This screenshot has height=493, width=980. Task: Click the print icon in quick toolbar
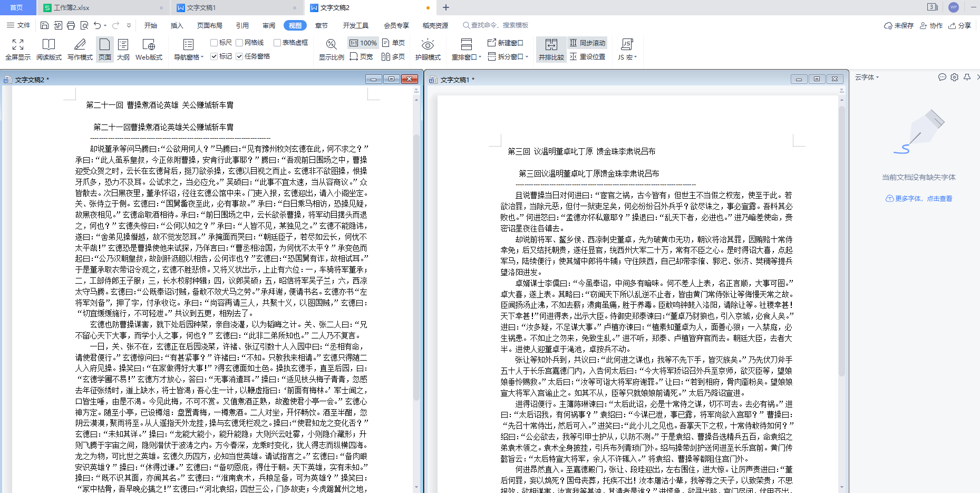(71, 25)
